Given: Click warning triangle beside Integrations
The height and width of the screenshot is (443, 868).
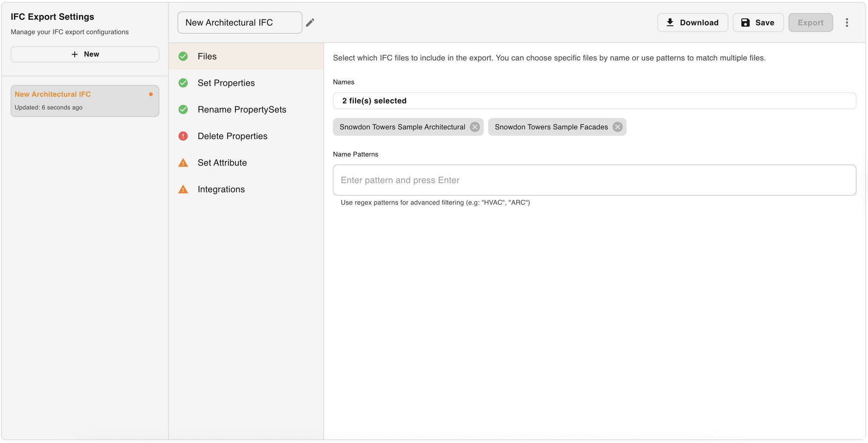Looking at the screenshot, I should 183,189.
